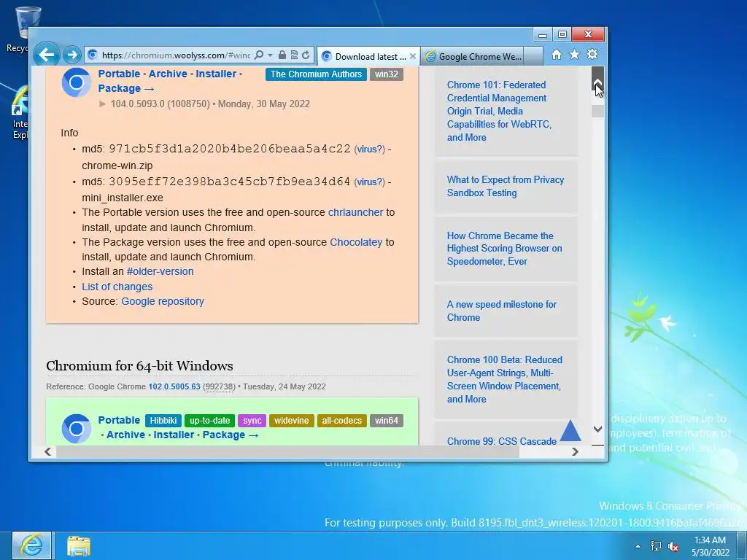Click the vertical scrollbar down arrow
Image resolution: width=747 pixels, height=560 pixels.
click(x=598, y=429)
